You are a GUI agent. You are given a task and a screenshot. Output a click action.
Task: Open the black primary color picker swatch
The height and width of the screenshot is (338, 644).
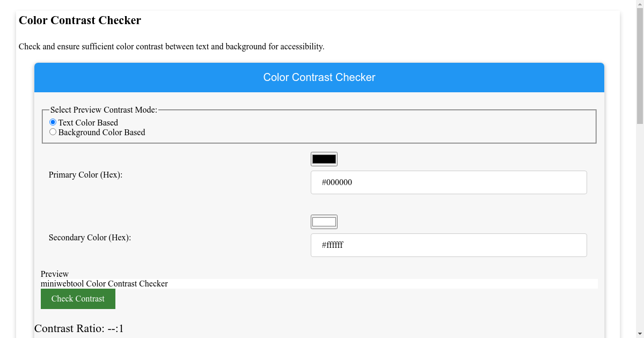point(324,159)
